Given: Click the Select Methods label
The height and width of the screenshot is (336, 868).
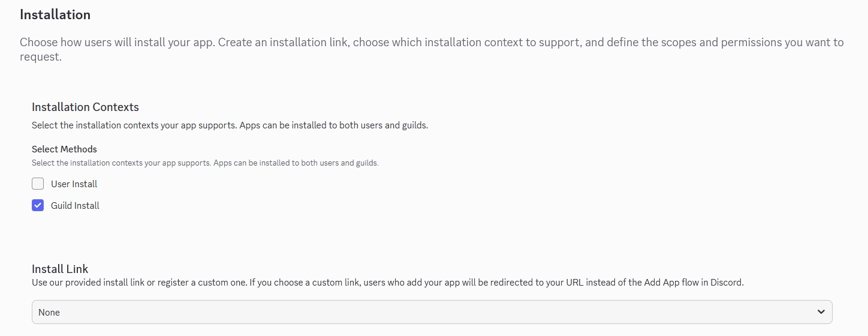Looking at the screenshot, I should click(x=64, y=149).
